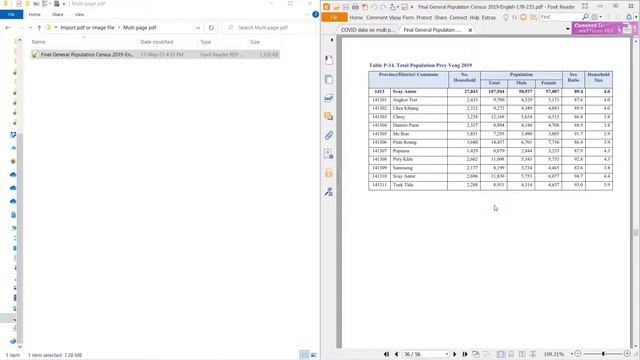This screenshot has height=360, width=640.
Task: Click Undo in Foxit quick access toolbar
Action: [374, 7]
